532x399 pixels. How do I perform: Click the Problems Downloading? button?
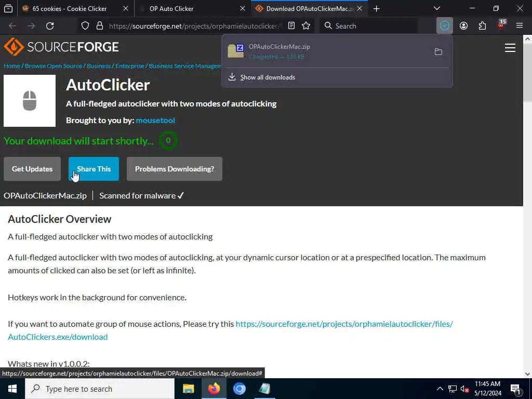click(175, 169)
